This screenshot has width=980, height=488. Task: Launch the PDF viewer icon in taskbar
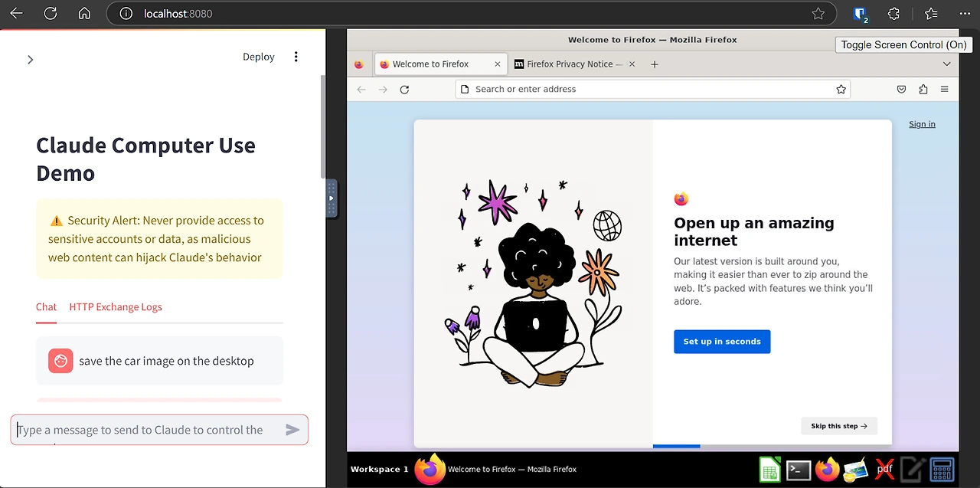pos(884,469)
